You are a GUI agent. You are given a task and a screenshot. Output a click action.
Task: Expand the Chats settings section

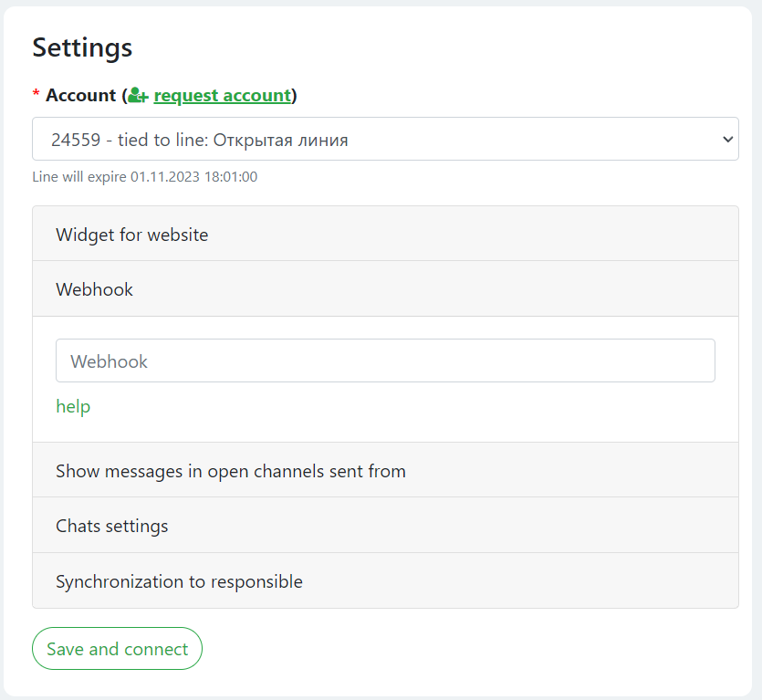point(385,526)
